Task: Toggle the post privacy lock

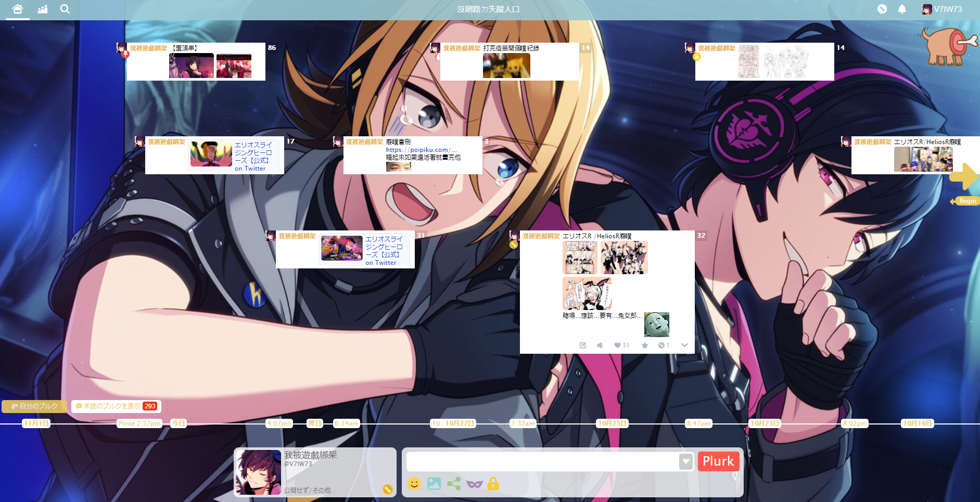Action: [493, 484]
